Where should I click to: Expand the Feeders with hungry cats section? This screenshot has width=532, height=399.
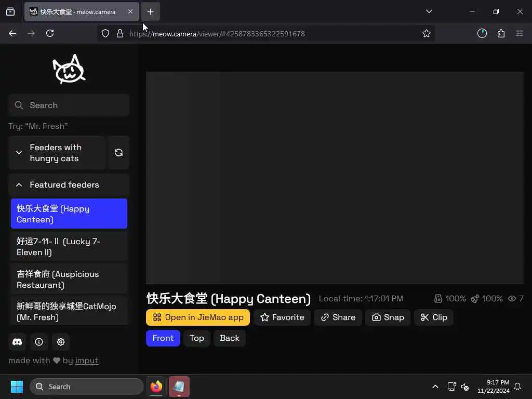57,153
